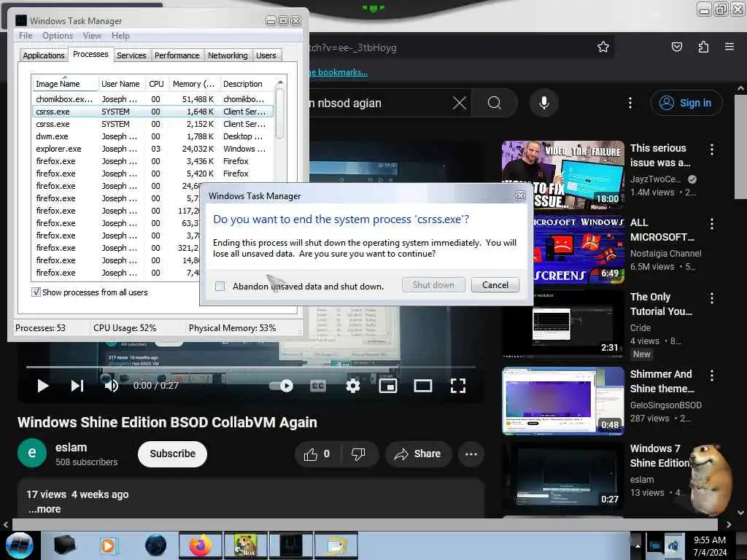Cancel ending csrss.exe process

coord(495,285)
